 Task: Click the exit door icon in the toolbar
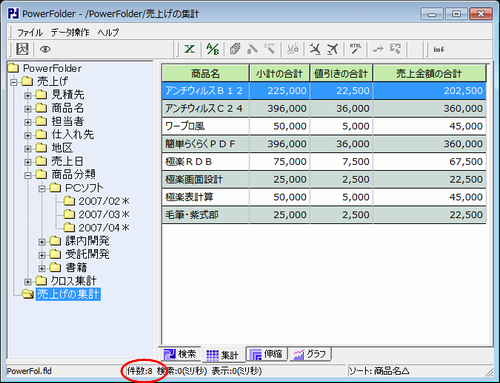22,49
